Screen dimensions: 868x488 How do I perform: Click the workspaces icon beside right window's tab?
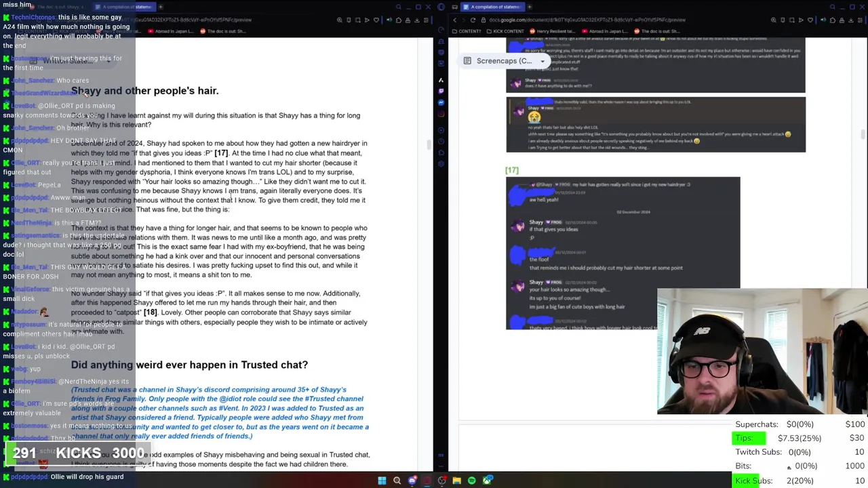454,7
